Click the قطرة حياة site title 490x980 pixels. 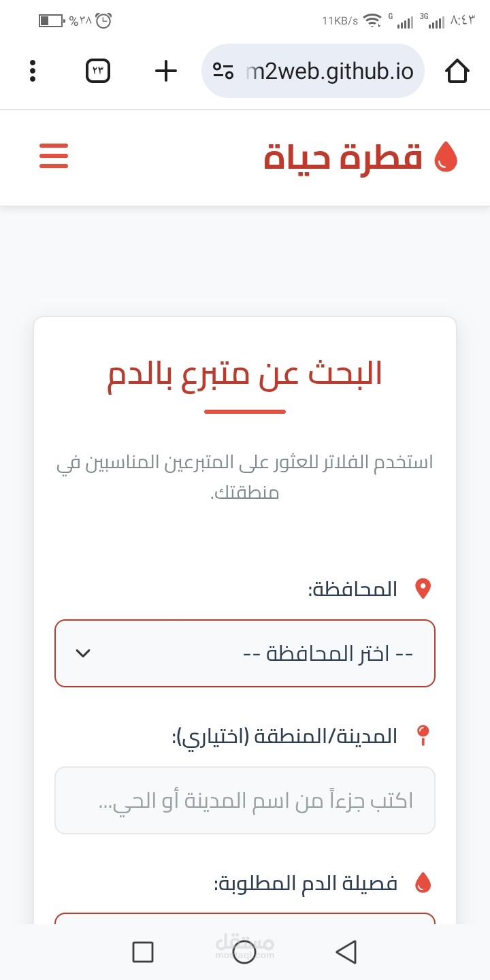point(343,157)
